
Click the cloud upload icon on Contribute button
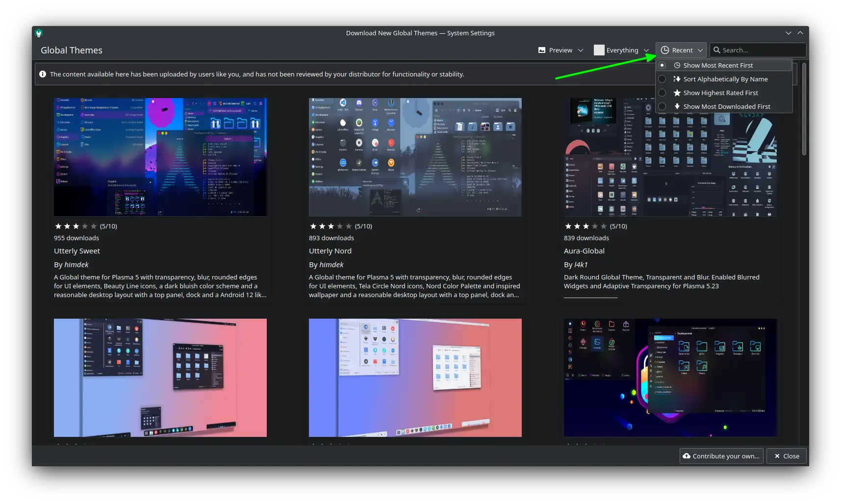click(687, 456)
